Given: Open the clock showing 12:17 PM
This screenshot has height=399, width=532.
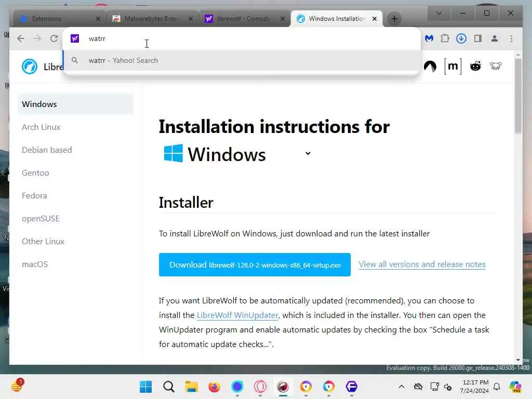Looking at the screenshot, I should pyautogui.click(x=475, y=387).
